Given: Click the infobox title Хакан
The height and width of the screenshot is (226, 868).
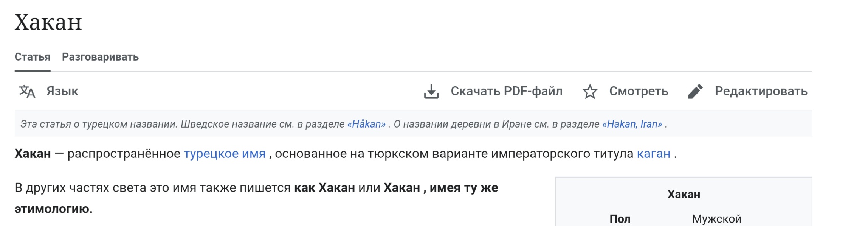Looking at the screenshot, I should (x=684, y=195).
